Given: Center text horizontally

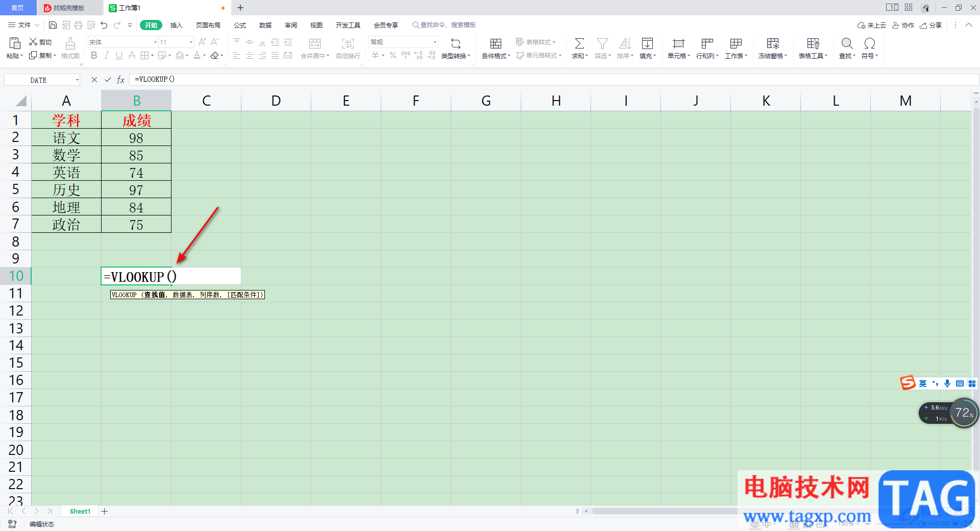Looking at the screenshot, I should tap(250, 55).
